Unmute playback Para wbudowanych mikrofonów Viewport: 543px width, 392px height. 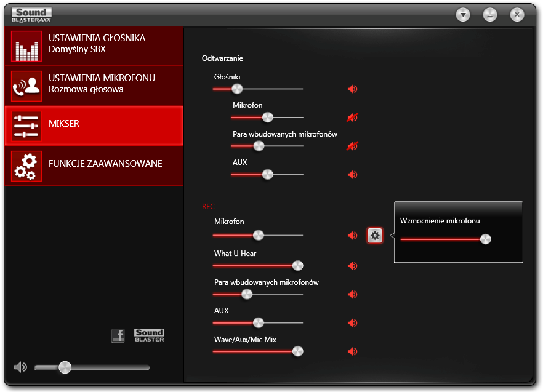point(352,146)
